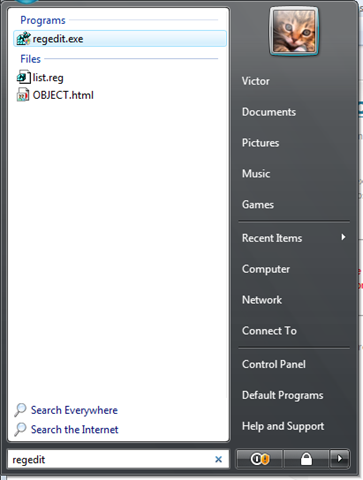363x480 pixels.
Task: Open Pictures from Start menu
Action: 260,143
